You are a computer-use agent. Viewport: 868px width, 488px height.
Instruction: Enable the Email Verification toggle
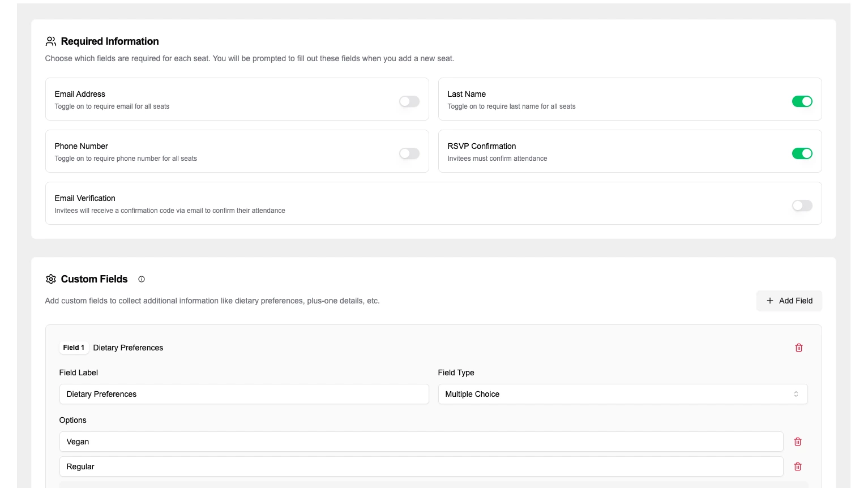(x=802, y=206)
